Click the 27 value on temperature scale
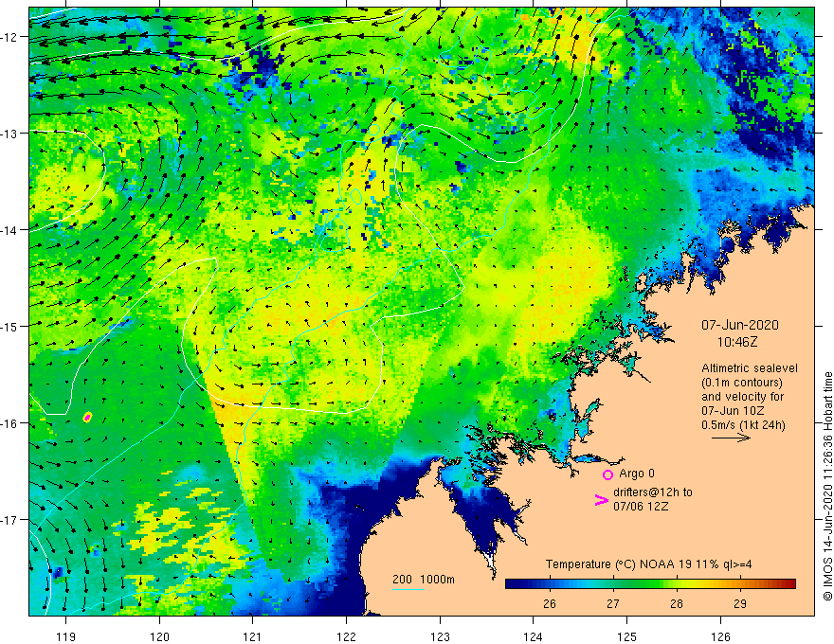834x644 pixels. coord(613,604)
